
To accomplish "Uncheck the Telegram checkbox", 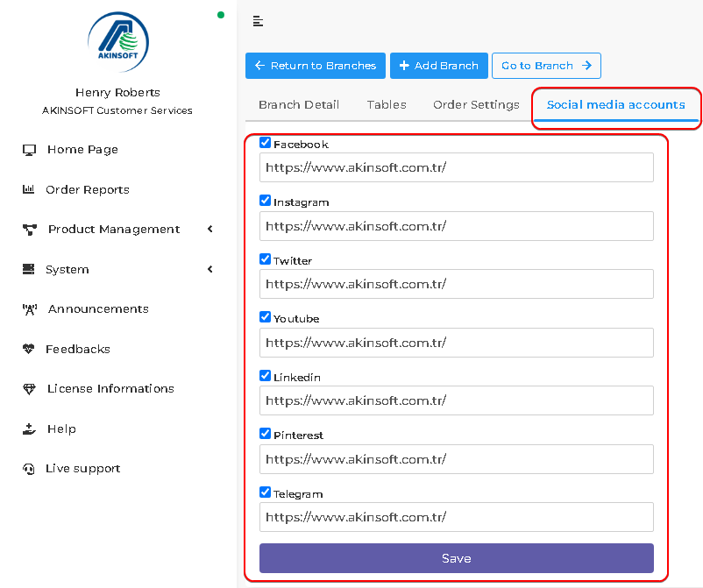I will click(x=265, y=492).
